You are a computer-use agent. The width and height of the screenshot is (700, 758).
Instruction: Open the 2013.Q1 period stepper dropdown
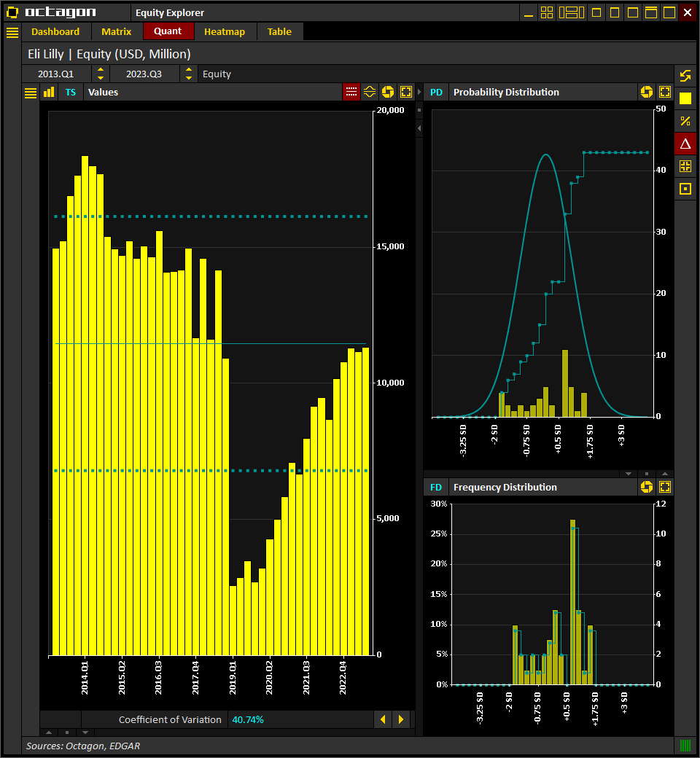click(x=100, y=73)
